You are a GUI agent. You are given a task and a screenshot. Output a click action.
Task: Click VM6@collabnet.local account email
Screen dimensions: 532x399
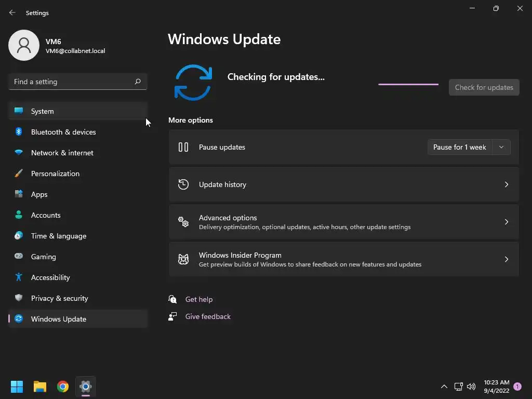point(75,51)
